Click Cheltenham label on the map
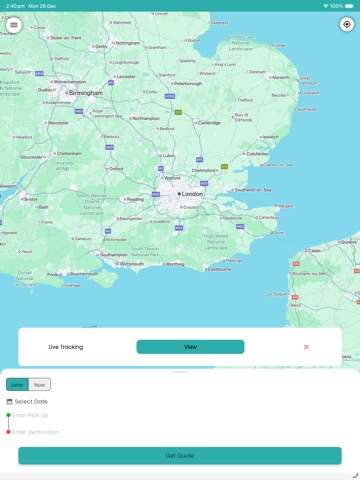This screenshot has width=360, height=480. click(69, 154)
